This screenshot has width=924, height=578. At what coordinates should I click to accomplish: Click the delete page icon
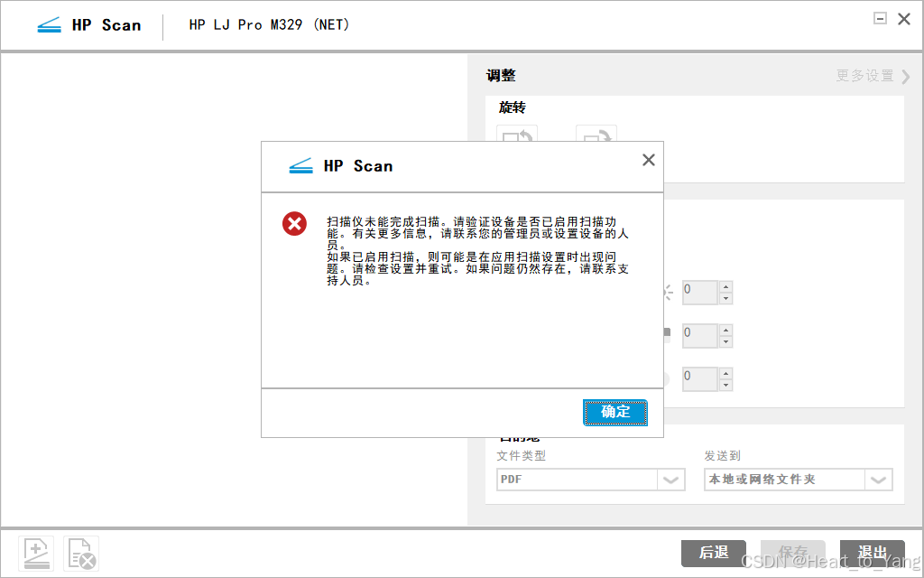(81, 554)
